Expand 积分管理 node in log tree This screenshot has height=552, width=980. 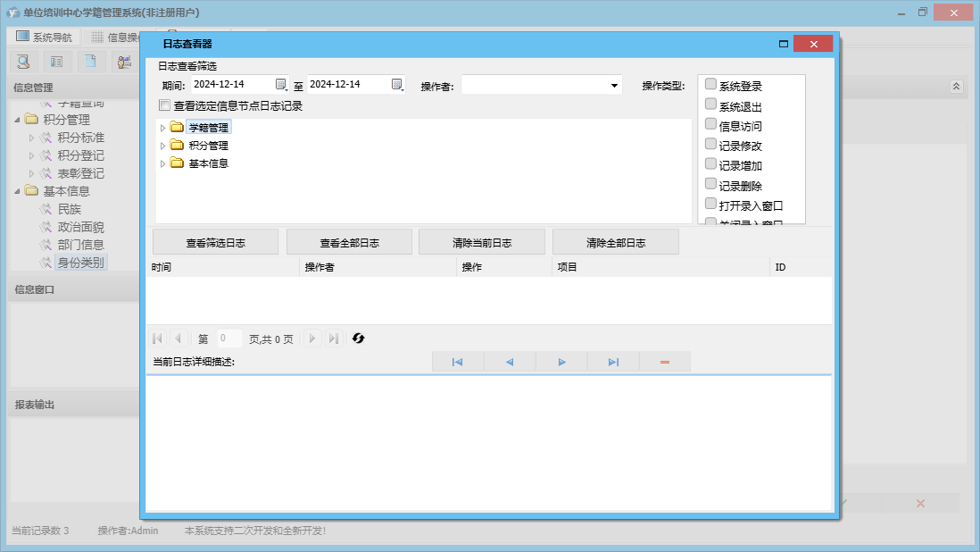pyautogui.click(x=162, y=146)
